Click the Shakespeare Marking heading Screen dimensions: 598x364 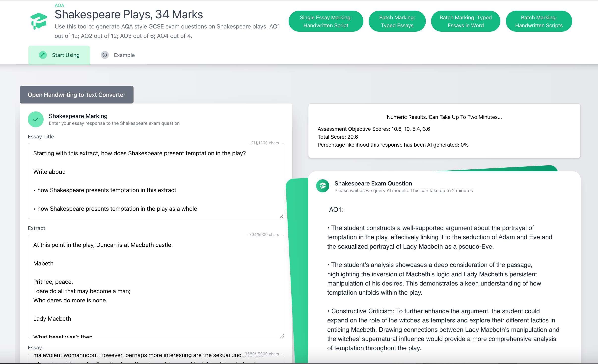[78, 116]
